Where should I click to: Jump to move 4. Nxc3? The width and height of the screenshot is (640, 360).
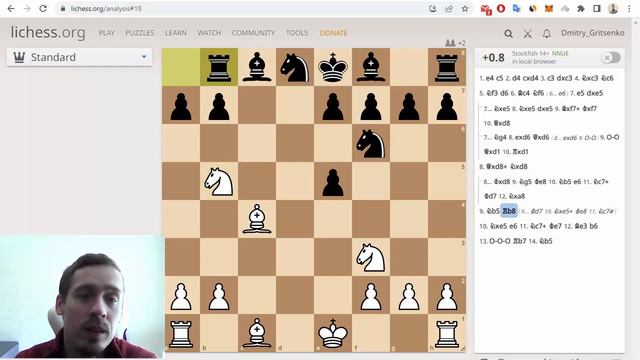[588, 78]
